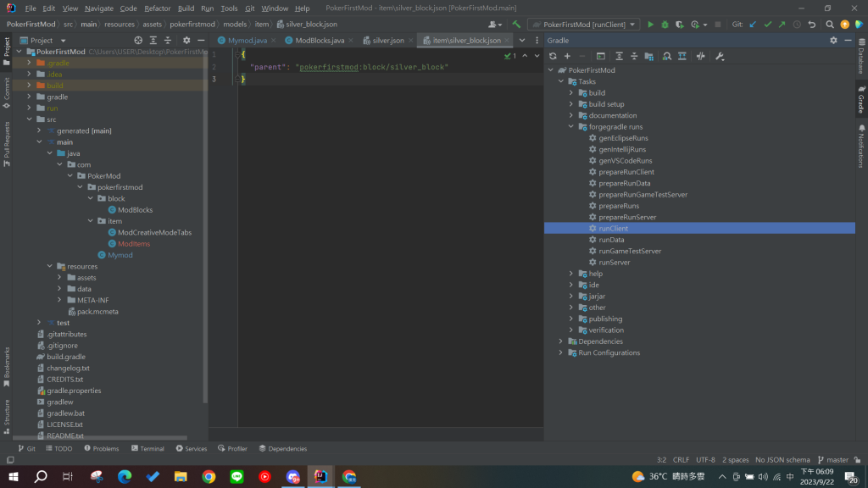Click the Git commit checkmark
The image size is (868, 488).
pyautogui.click(x=767, y=25)
